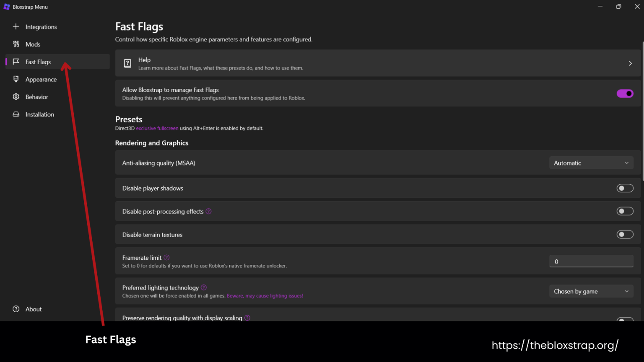Open the Preferred lighting technology dropdown
644x362 pixels.
[x=591, y=291]
